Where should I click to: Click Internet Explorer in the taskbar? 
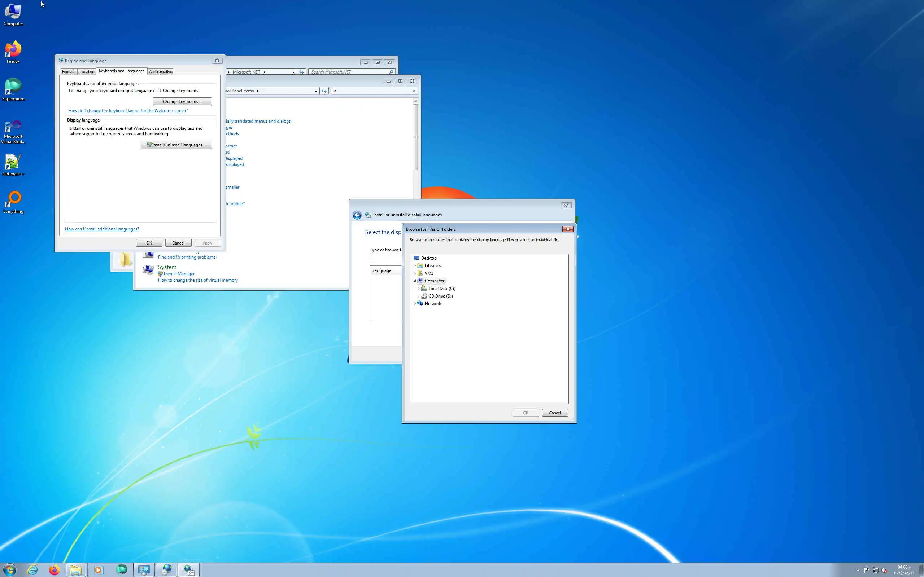[x=32, y=570]
